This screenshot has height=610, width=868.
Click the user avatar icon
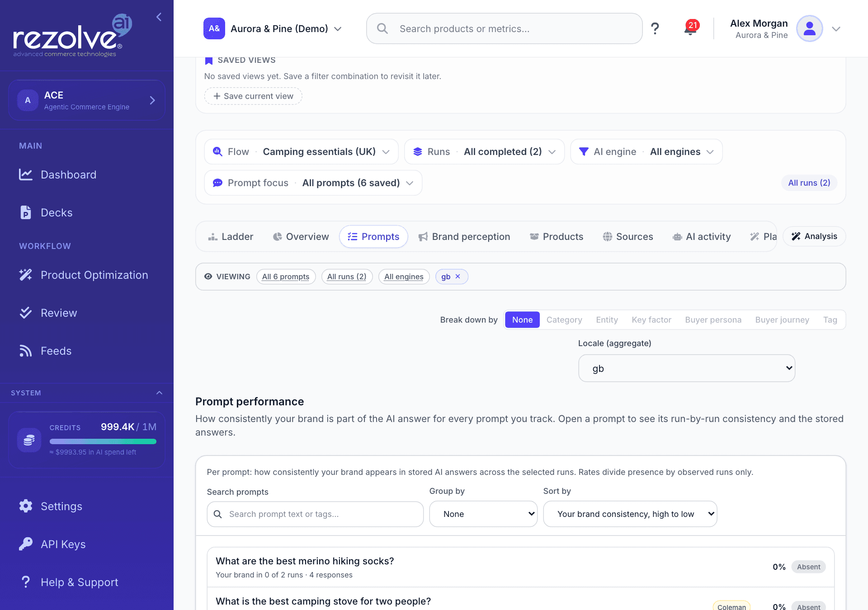point(809,28)
